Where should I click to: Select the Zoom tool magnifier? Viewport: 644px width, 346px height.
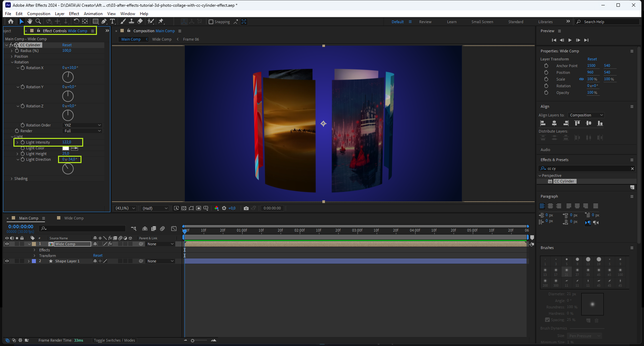click(38, 21)
